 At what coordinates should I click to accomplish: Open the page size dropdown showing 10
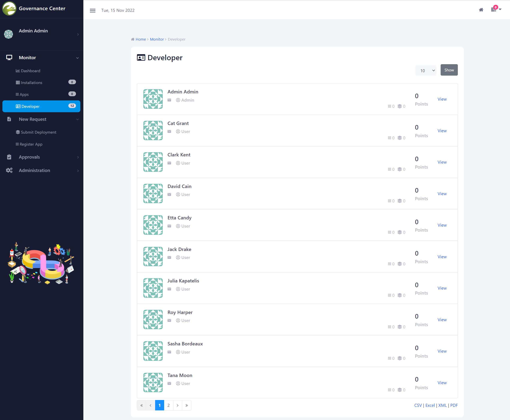pyautogui.click(x=426, y=70)
